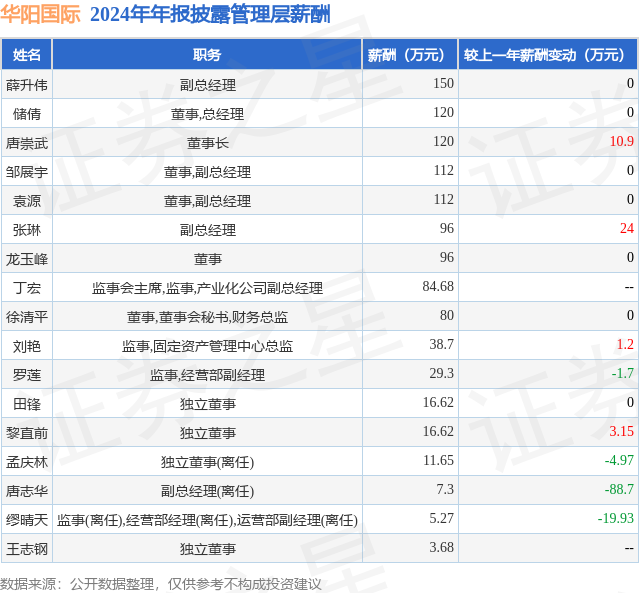Click the salary value 11.65

[x=438, y=460]
